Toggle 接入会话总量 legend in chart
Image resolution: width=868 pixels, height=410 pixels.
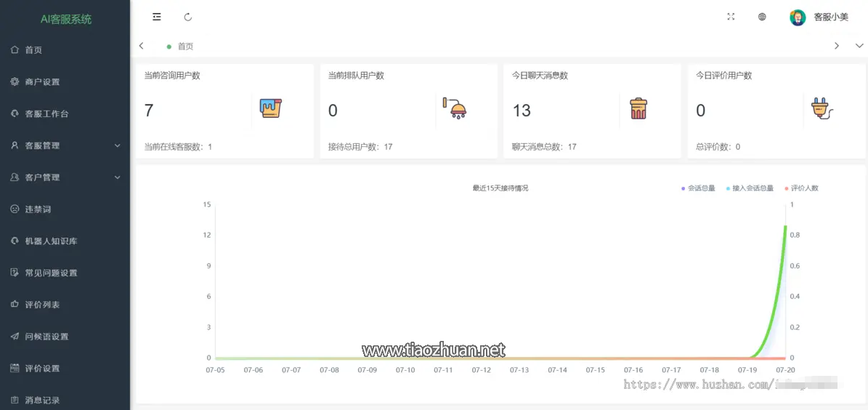[750, 188]
